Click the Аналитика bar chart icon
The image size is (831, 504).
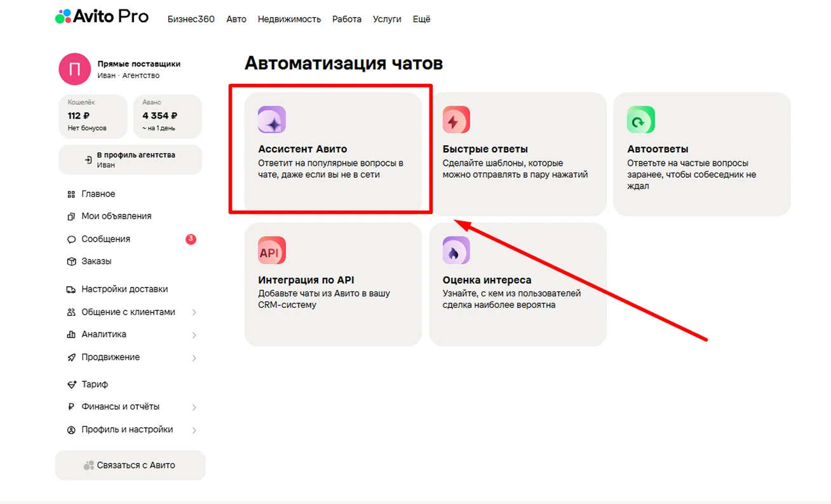point(71,335)
